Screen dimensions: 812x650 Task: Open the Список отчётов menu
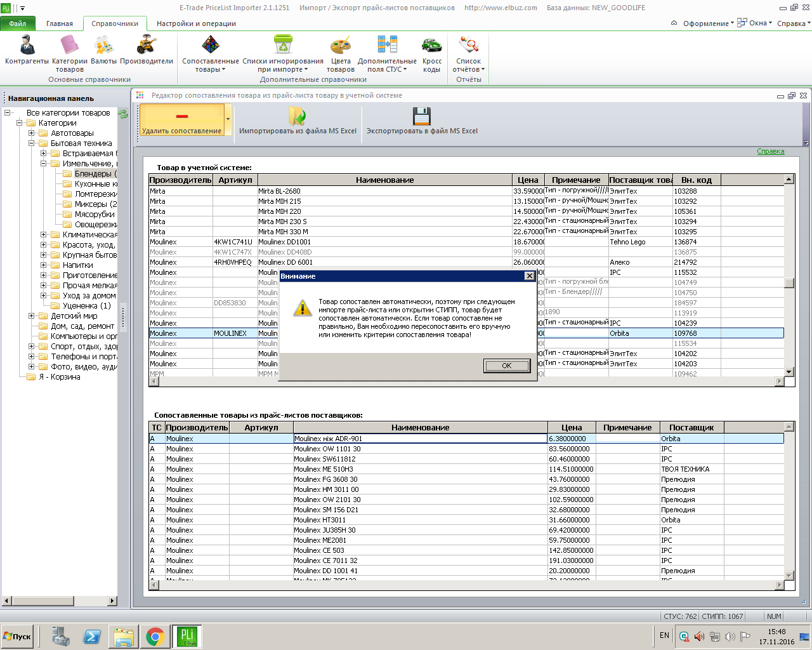click(469, 53)
